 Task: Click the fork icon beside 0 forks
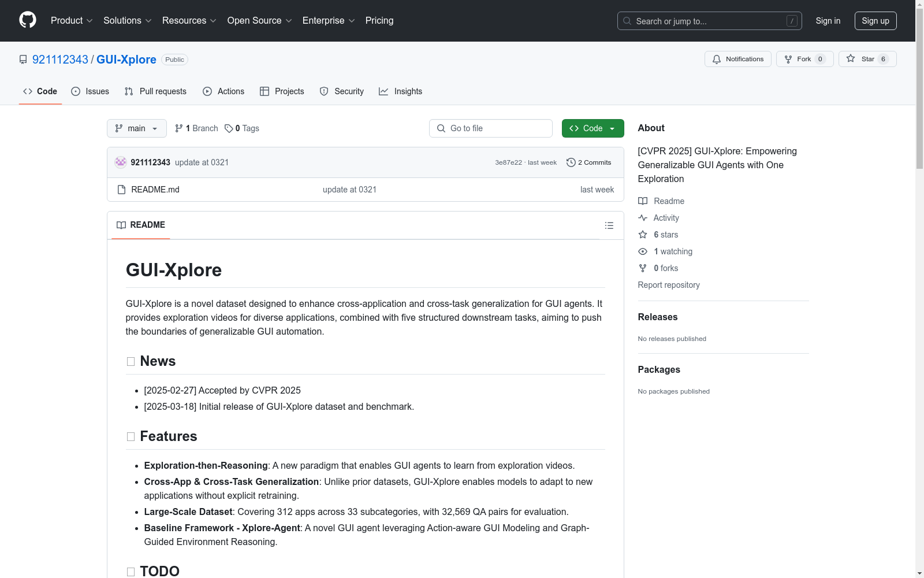tap(643, 268)
